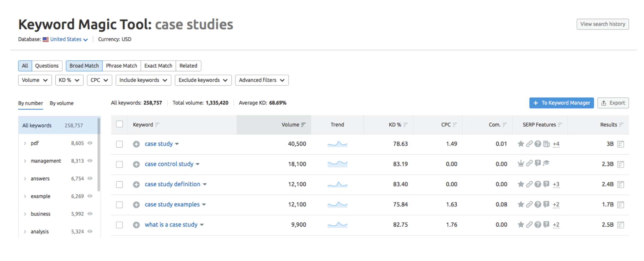Check the 'case study definition' row checkbox
644x261 pixels.
[120, 184]
